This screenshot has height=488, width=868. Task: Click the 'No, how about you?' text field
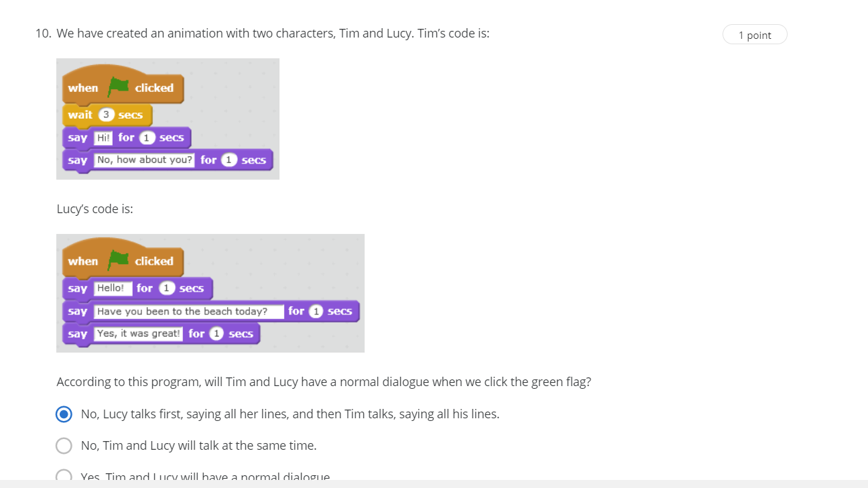(144, 160)
